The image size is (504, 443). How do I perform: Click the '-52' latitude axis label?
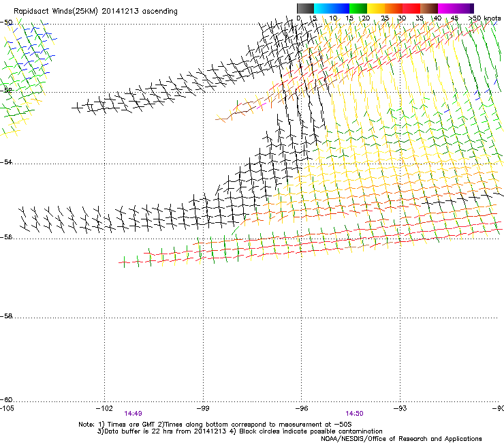coord(6,91)
